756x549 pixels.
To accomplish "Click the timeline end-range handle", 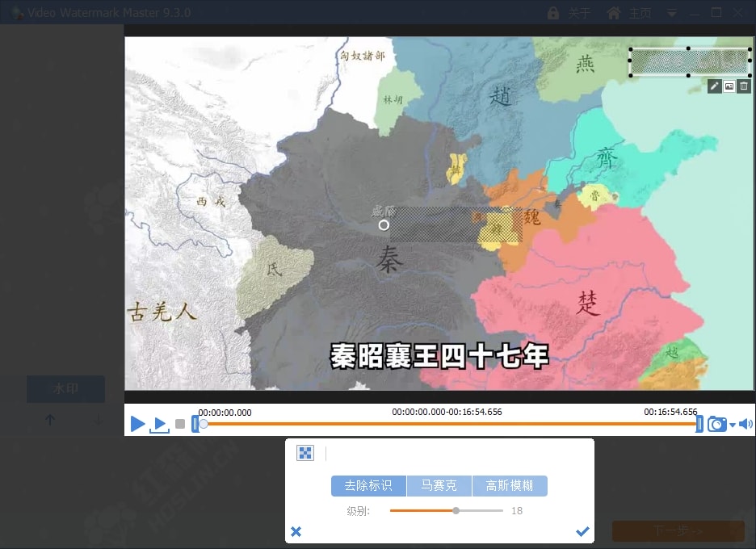I will click(699, 424).
